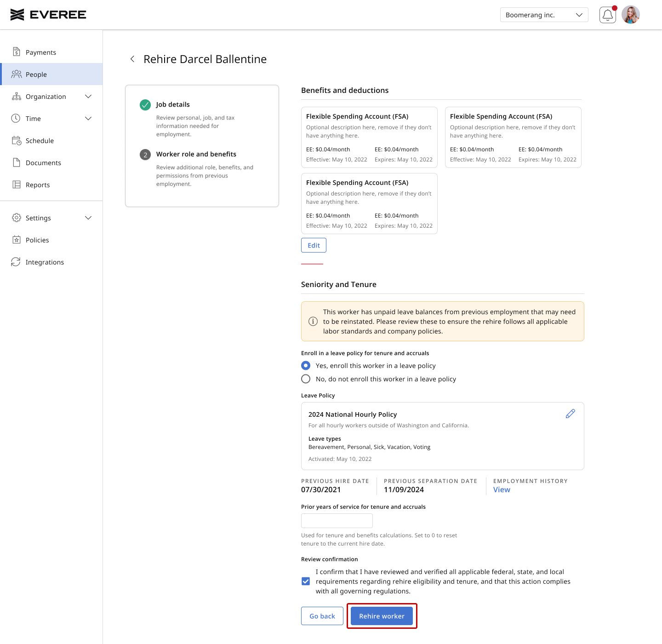Click the Everee logo
Screen dimensions: 662x644
pos(48,15)
